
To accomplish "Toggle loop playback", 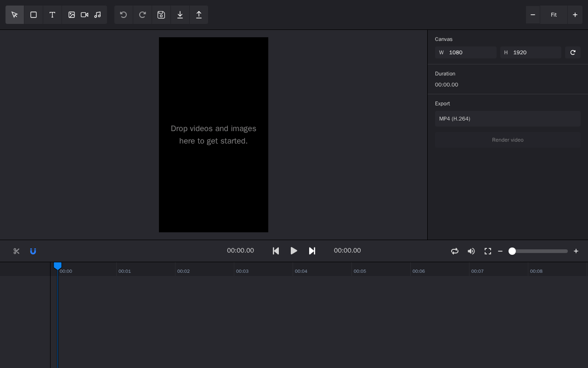I will pos(455,251).
